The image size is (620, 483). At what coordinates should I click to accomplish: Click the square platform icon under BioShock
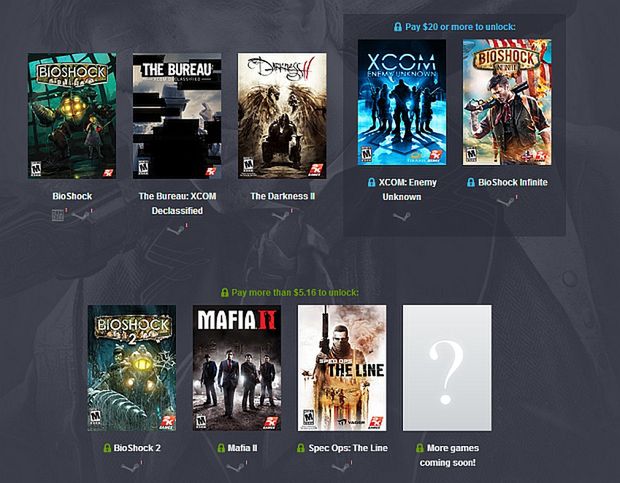[58, 215]
